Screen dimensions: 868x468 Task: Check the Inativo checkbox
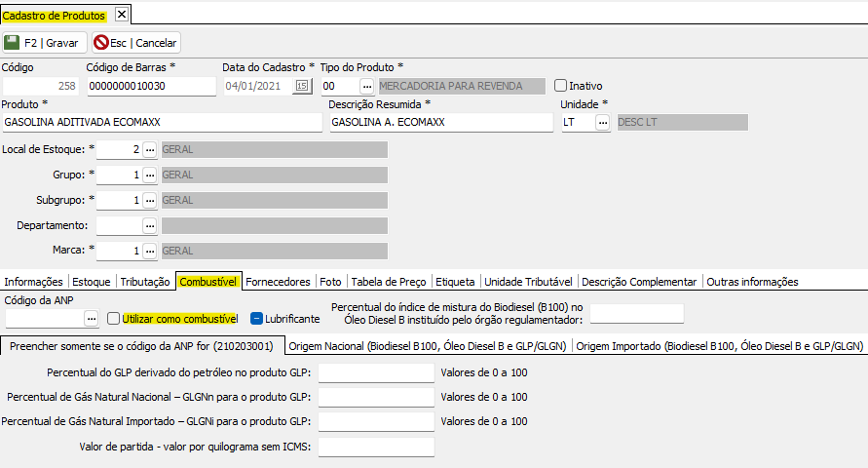(x=560, y=86)
